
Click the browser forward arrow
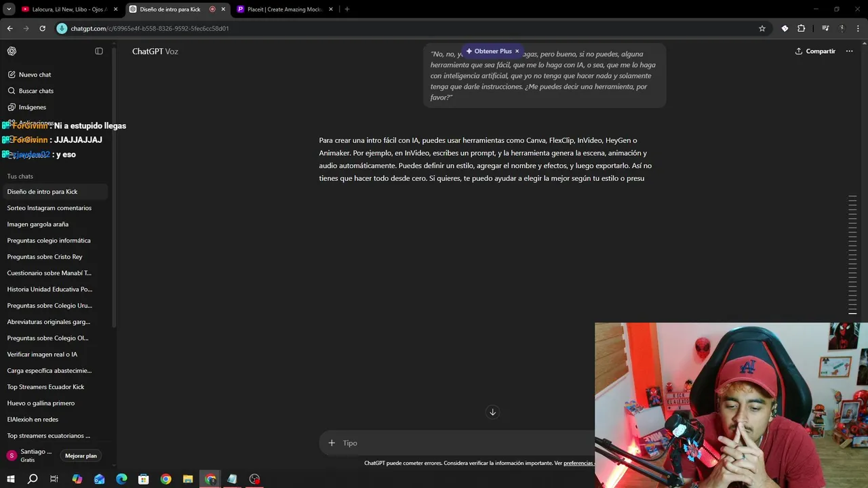tap(26, 28)
